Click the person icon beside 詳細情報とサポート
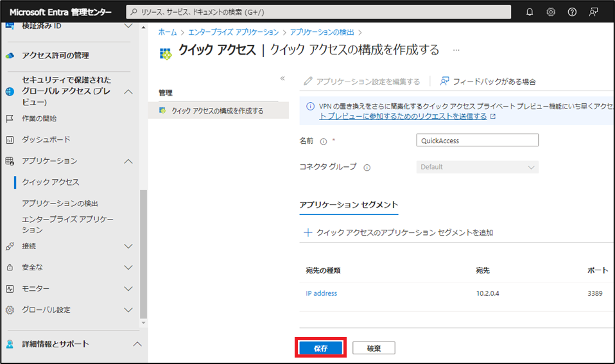 click(x=10, y=344)
